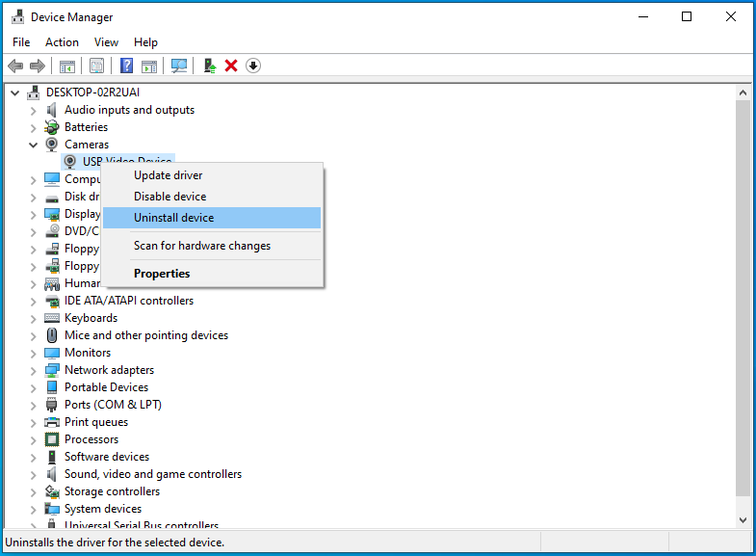756x556 pixels.
Task: Click the down-arrow disable device toolbar icon
Action: pyautogui.click(x=253, y=66)
